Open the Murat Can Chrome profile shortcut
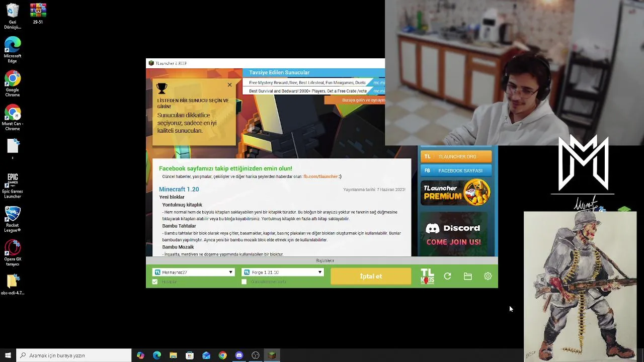 pos(13,118)
